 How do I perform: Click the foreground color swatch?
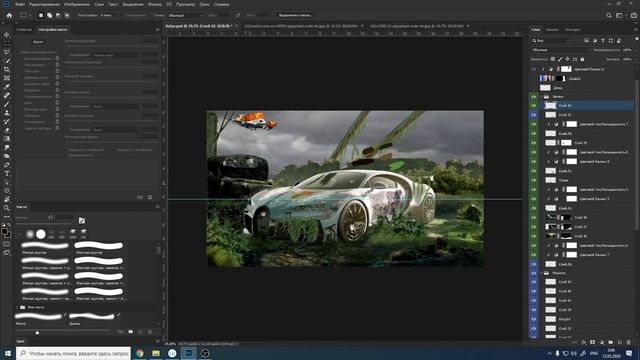coord(4,232)
